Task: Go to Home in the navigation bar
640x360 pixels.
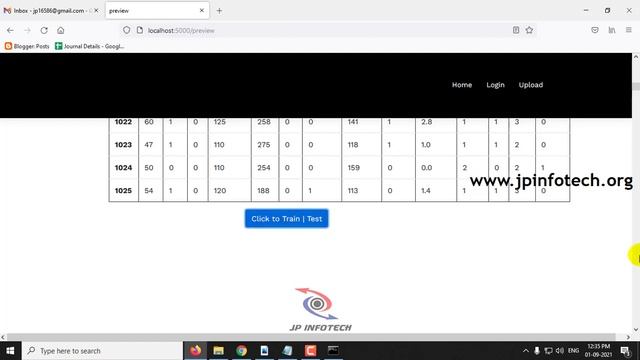Action: coord(462,85)
